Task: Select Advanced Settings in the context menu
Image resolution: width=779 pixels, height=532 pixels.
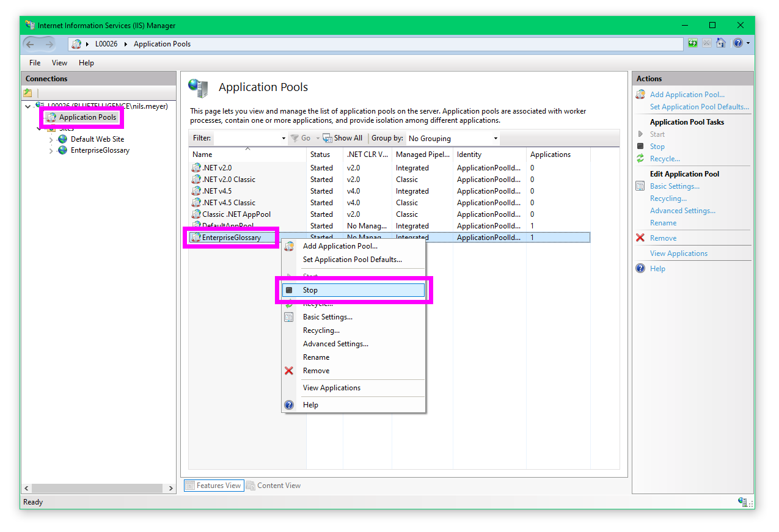Action: tap(335, 344)
